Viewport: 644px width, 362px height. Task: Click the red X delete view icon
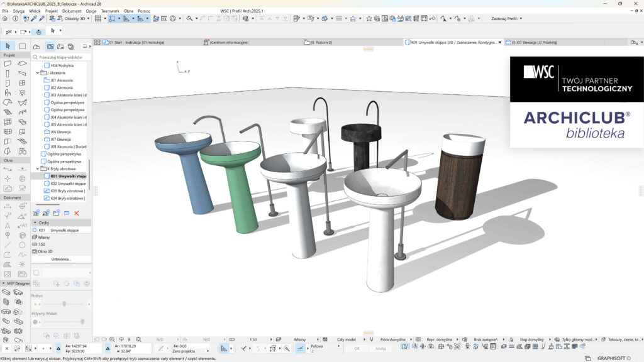pyautogui.click(x=77, y=214)
